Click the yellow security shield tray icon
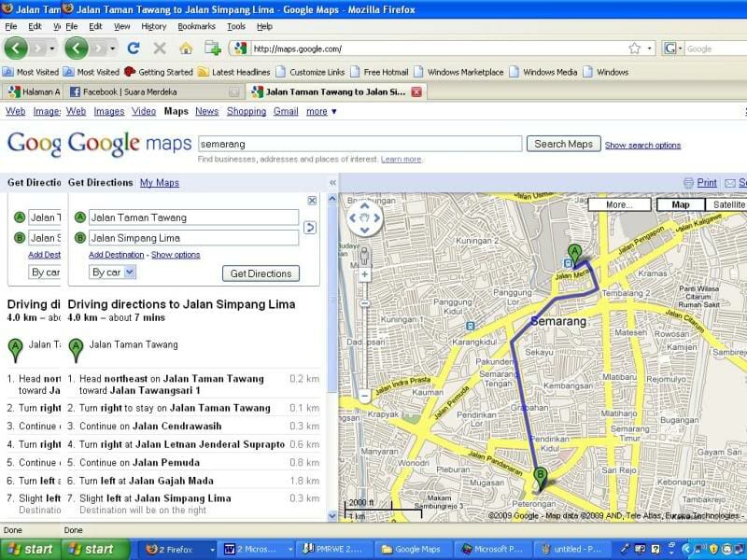Viewport: 747px width, 560px height. coord(713,549)
